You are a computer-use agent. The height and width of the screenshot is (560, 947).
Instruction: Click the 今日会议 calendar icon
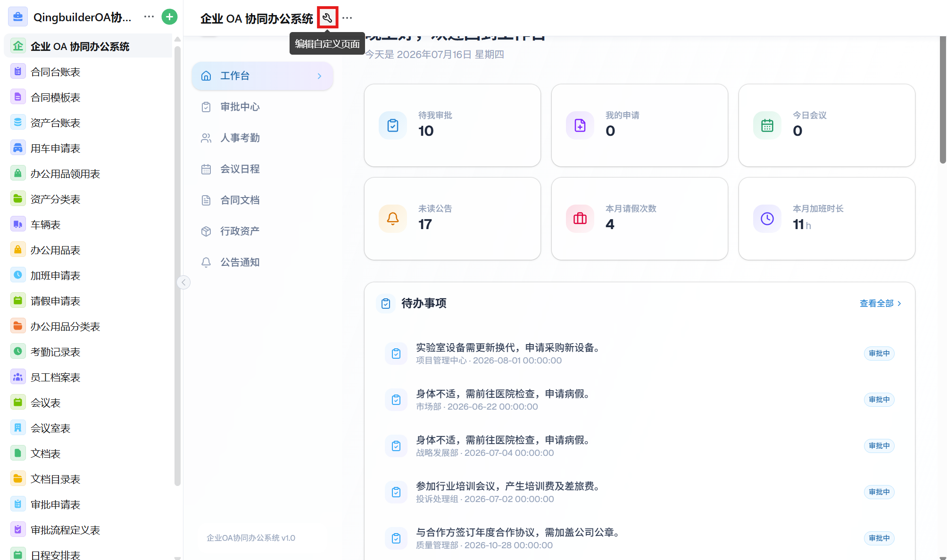[767, 125]
